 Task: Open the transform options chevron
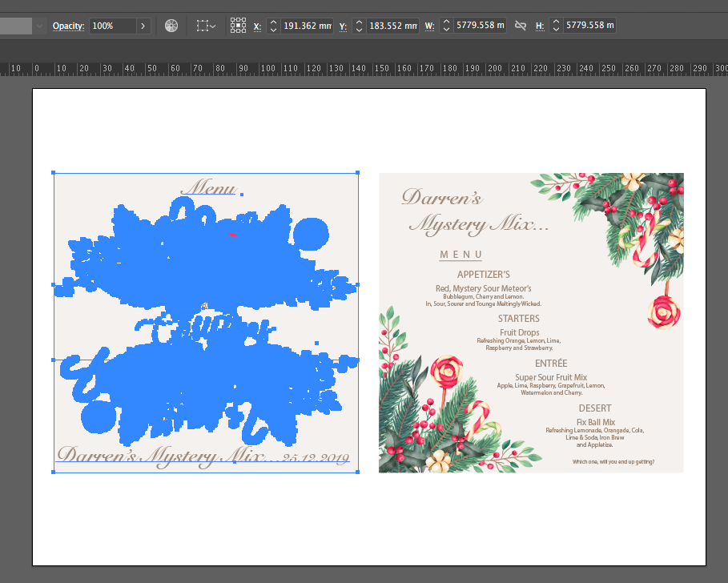(214, 25)
